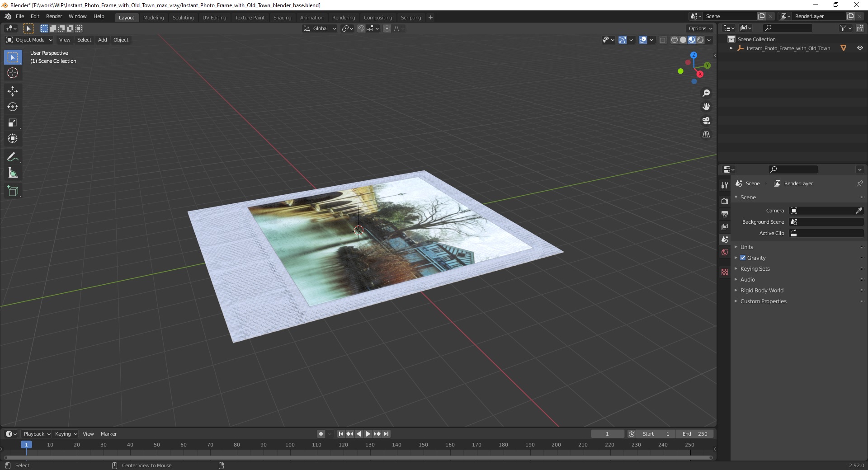Jump to the last frame
Screen dimensions: 868x470
click(386, 434)
